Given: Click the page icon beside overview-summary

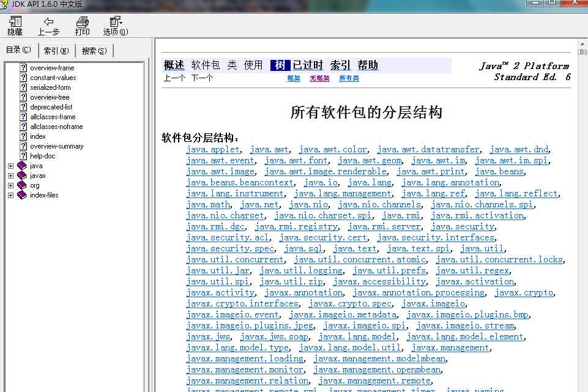Looking at the screenshot, I should (23, 146).
